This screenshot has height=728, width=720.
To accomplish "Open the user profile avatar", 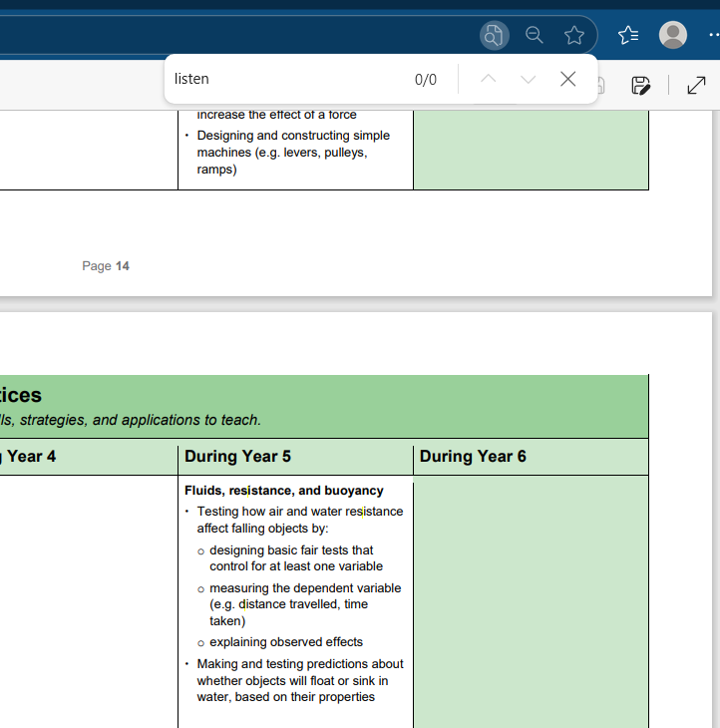I will click(673, 36).
